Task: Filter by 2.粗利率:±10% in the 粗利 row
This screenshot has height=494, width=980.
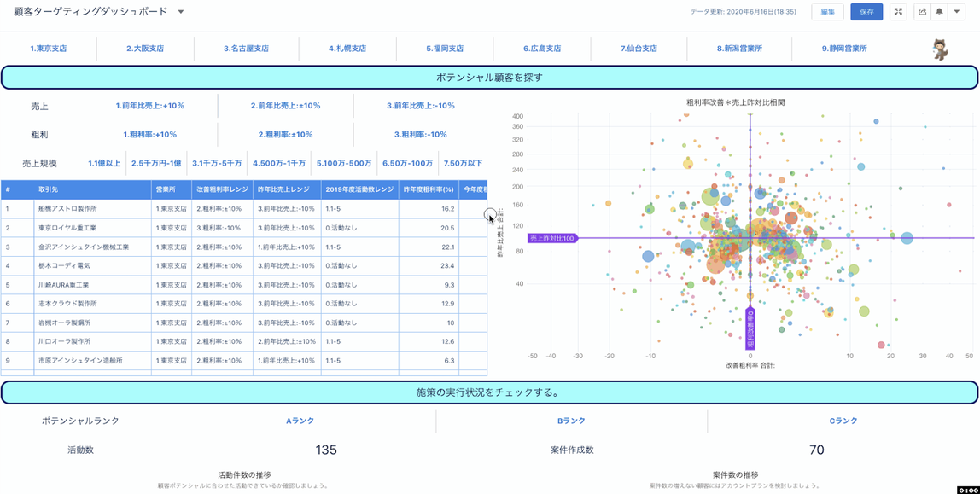Action: point(285,134)
